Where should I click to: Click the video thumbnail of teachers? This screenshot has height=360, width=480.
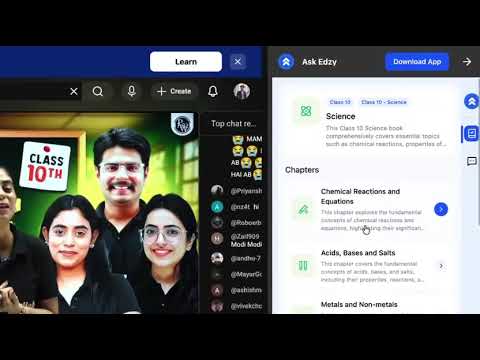99,213
